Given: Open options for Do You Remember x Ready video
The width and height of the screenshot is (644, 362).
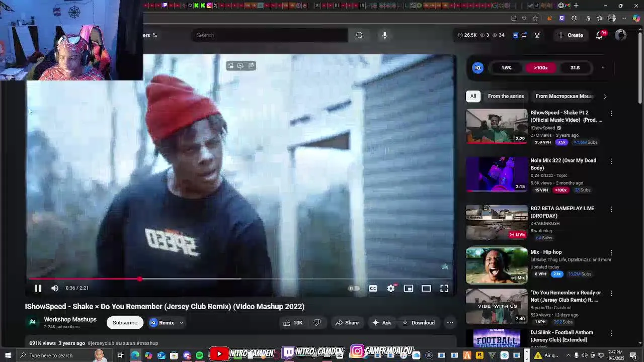Looking at the screenshot, I should click(x=611, y=293).
